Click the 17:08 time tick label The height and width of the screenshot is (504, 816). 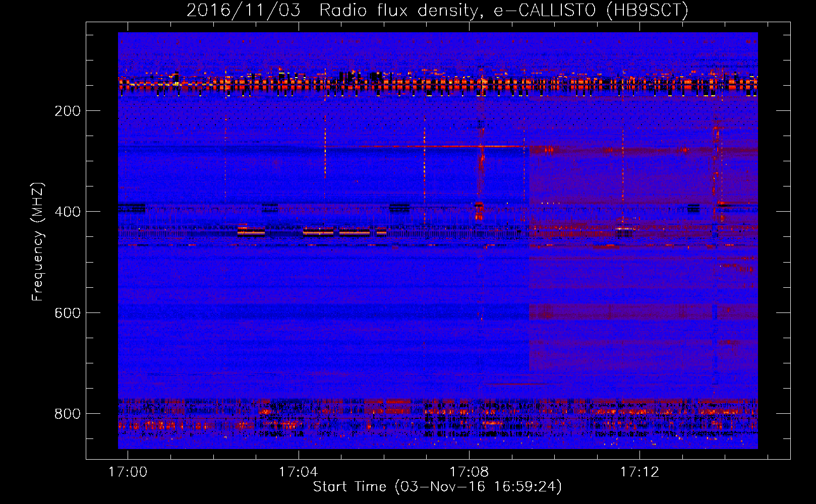[469, 472]
